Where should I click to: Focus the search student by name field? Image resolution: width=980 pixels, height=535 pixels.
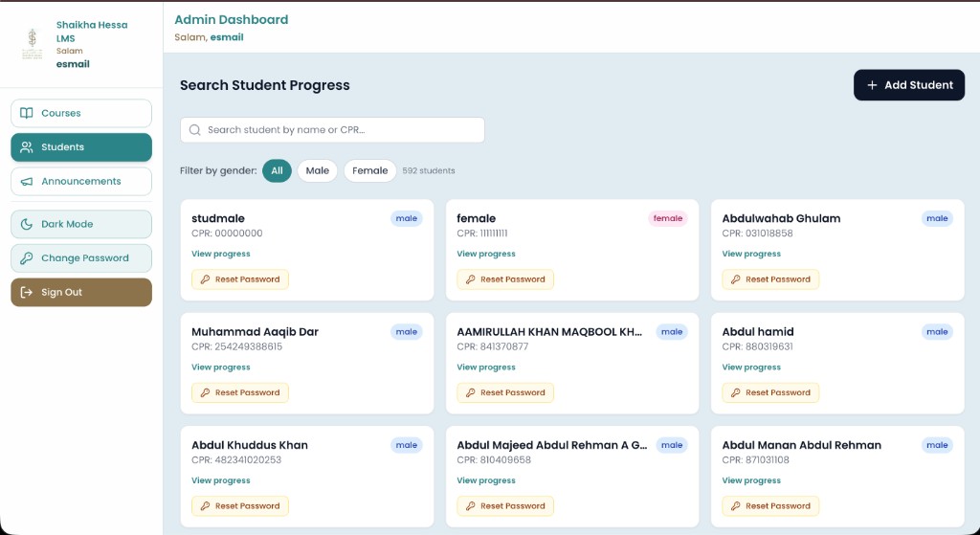click(x=332, y=130)
